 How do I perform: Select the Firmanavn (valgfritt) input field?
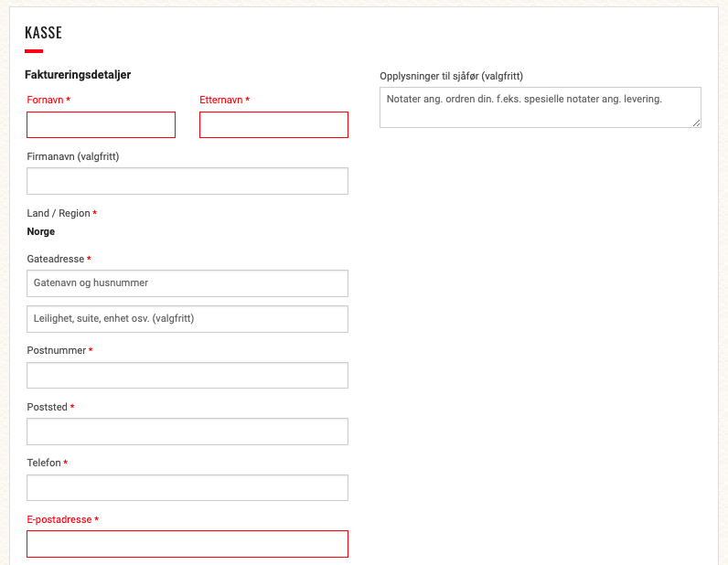click(x=187, y=181)
